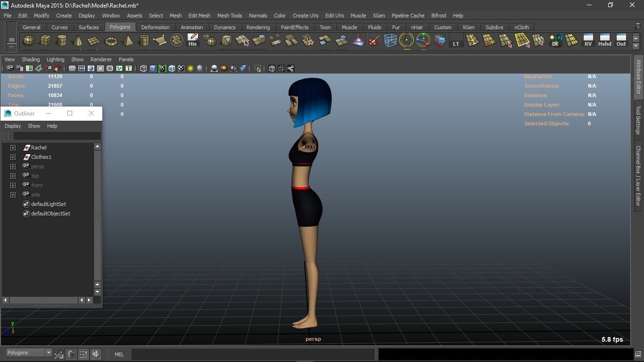Create a polygon plane from the shelf

pos(94,41)
